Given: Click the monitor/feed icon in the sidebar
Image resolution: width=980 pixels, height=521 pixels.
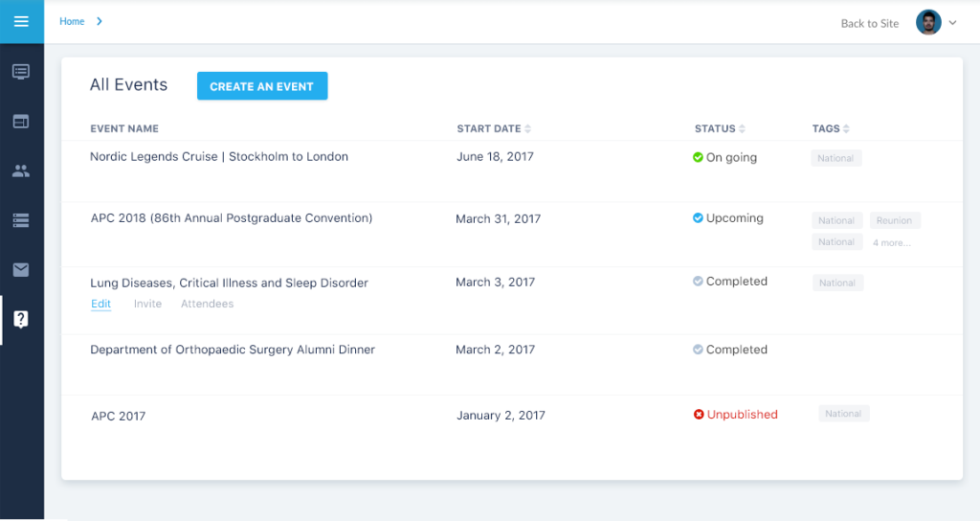Looking at the screenshot, I should click(x=21, y=72).
